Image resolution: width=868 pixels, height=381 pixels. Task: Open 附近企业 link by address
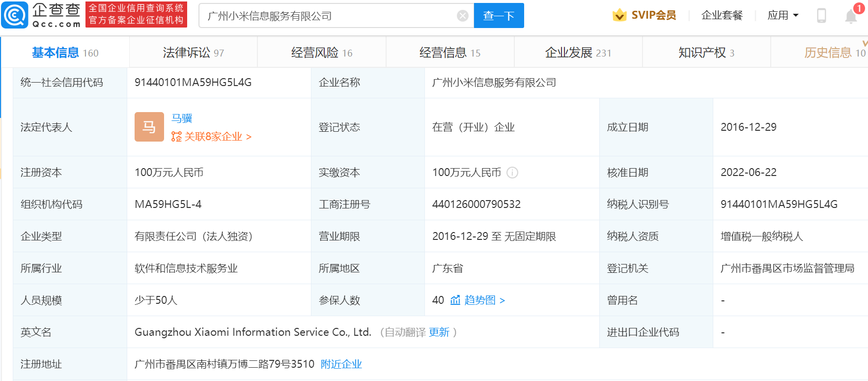(341, 364)
